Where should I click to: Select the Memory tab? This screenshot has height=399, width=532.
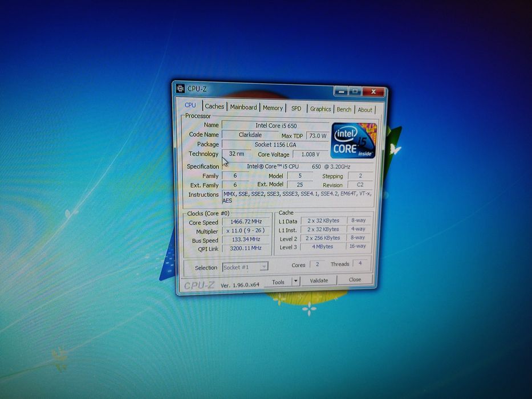click(x=273, y=108)
